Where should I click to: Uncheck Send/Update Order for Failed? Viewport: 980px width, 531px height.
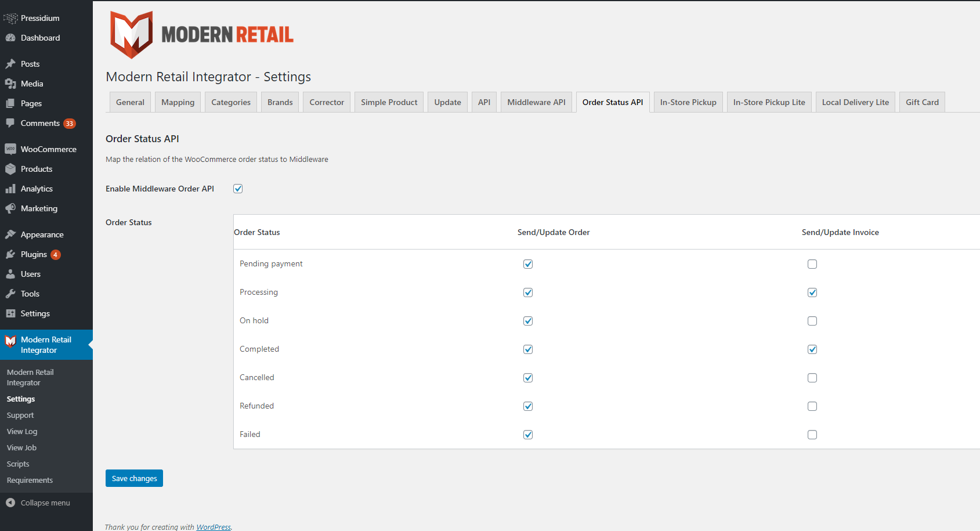[x=528, y=435]
